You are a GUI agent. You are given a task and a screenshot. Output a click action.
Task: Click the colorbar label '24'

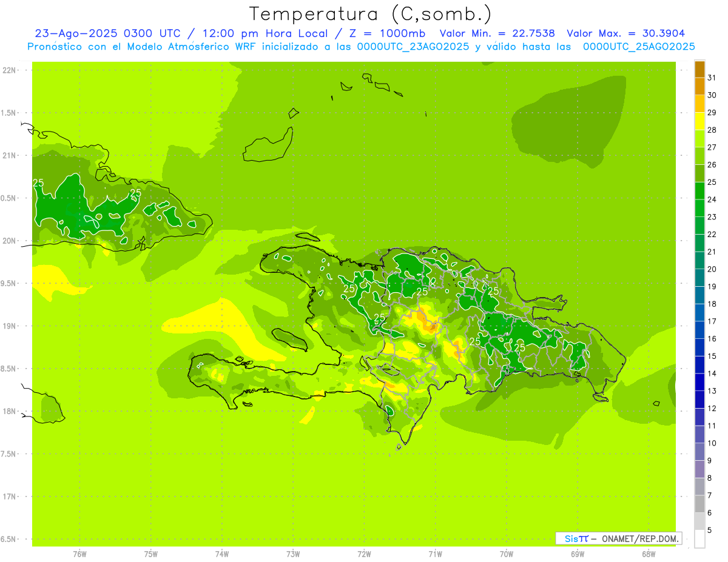(x=712, y=199)
